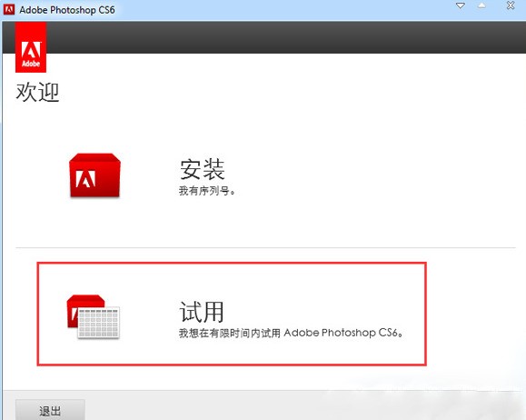Choose the 试用 trial option heading
Screen dimensions: 526x420
tap(202, 312)
